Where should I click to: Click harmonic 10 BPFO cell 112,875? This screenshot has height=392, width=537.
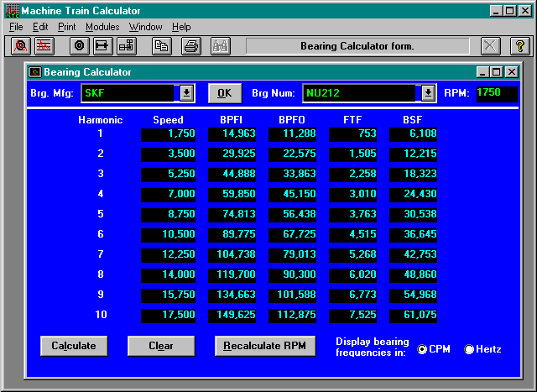click(292, 316)
